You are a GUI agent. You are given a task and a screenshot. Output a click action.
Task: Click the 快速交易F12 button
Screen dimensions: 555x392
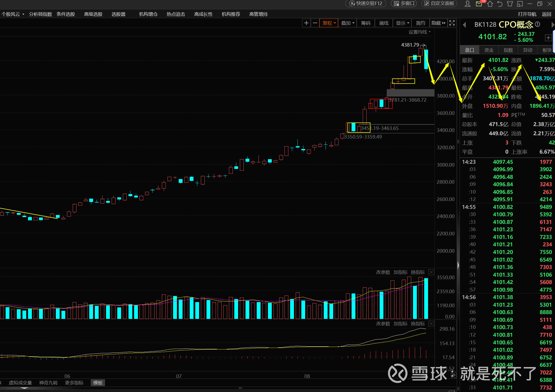pos(366,4)
